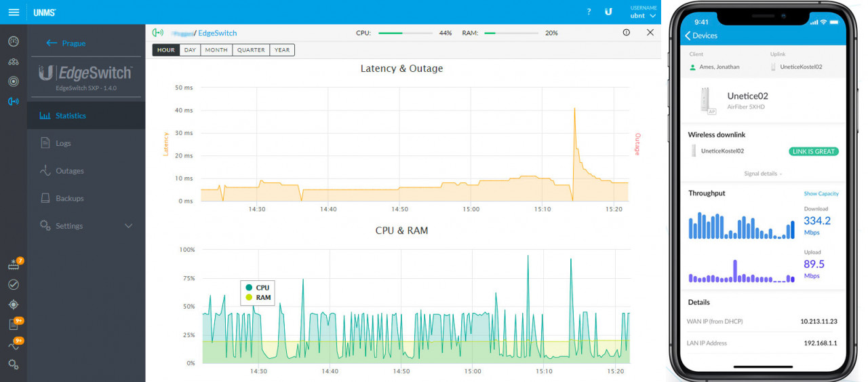Screen dimensions: 868x382
Task: Tap the LINK IS GREAT badge
Action: point(814,151)
